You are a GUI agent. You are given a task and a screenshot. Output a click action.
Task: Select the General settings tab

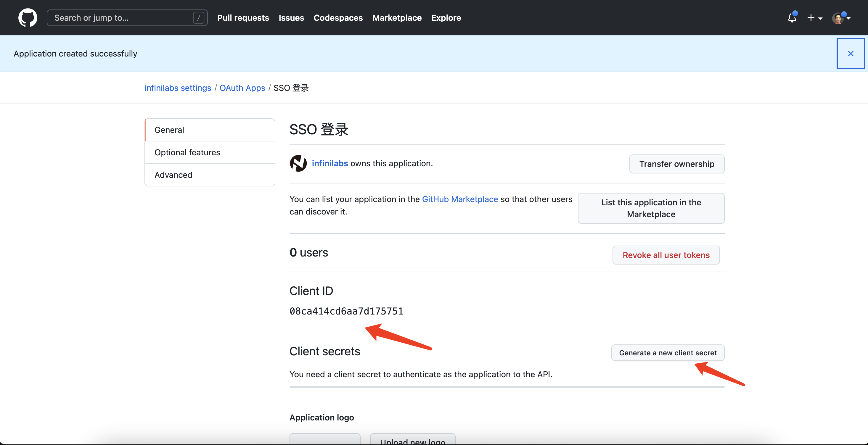tap(169, 130)
